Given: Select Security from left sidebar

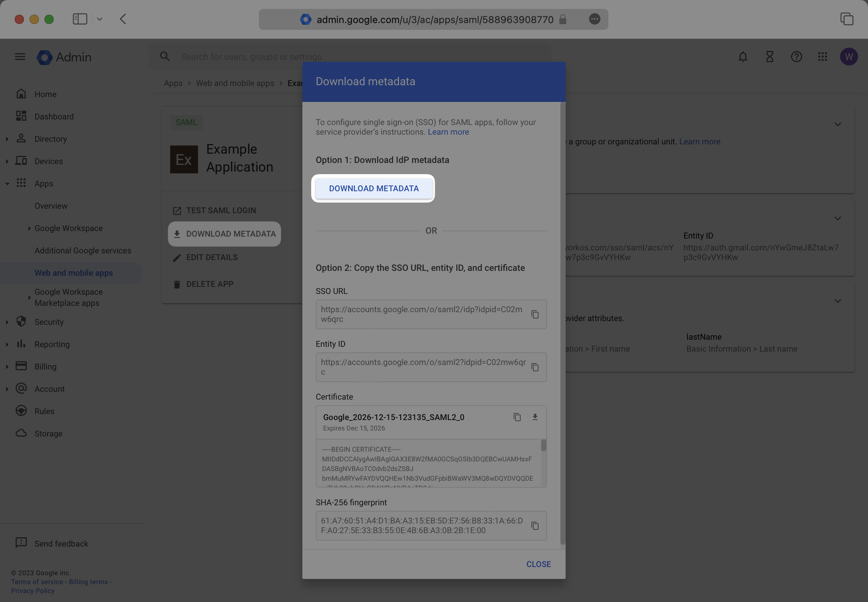Looking at the screenshot, I should pos(49,323).
